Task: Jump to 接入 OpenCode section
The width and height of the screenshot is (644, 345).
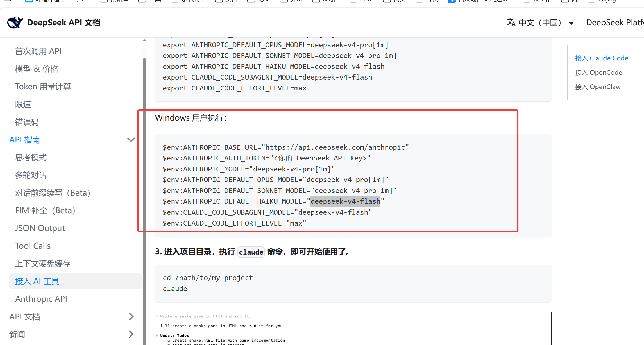Action: [598, 72]
